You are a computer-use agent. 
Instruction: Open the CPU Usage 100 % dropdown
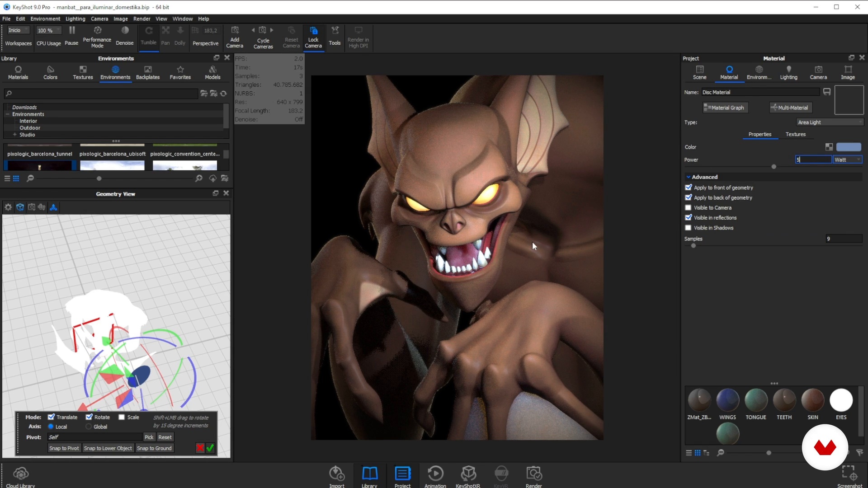click(x=48, y=30)
